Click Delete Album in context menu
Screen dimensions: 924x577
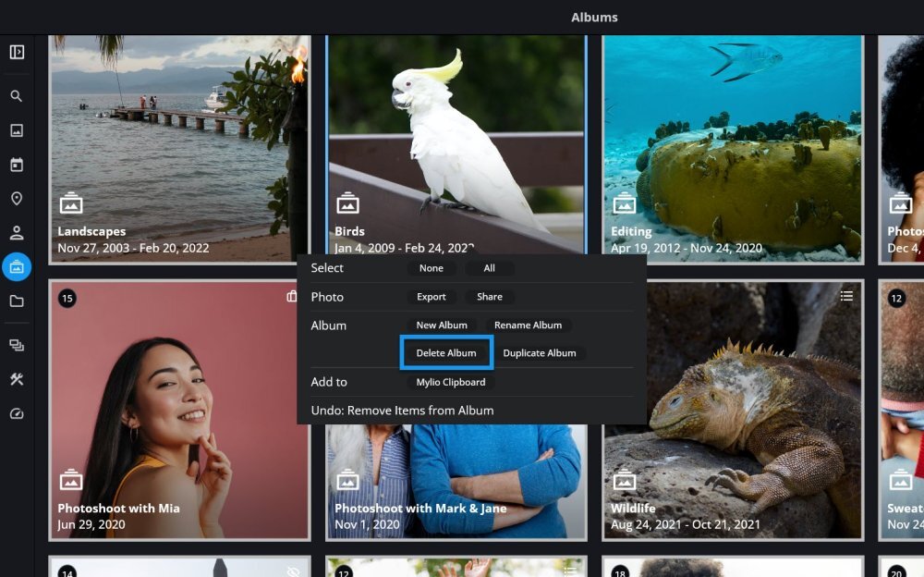point(446,353)
